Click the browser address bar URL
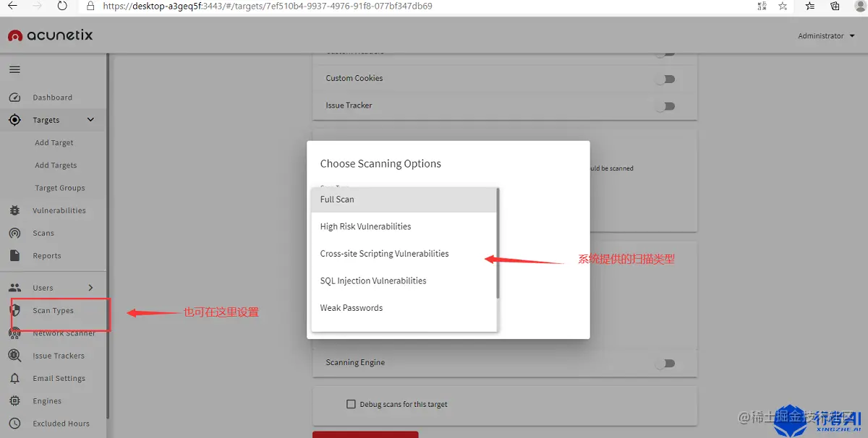 tap(267, 6)
